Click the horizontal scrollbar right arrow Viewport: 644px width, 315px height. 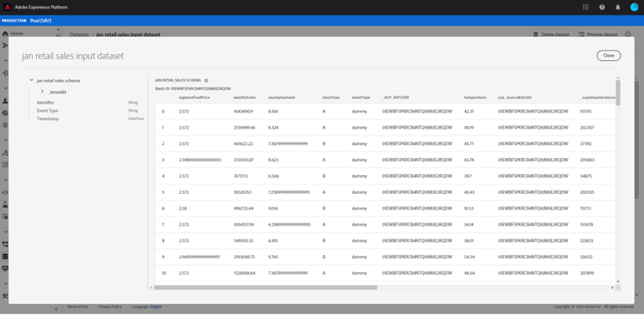tap(612, 288)
